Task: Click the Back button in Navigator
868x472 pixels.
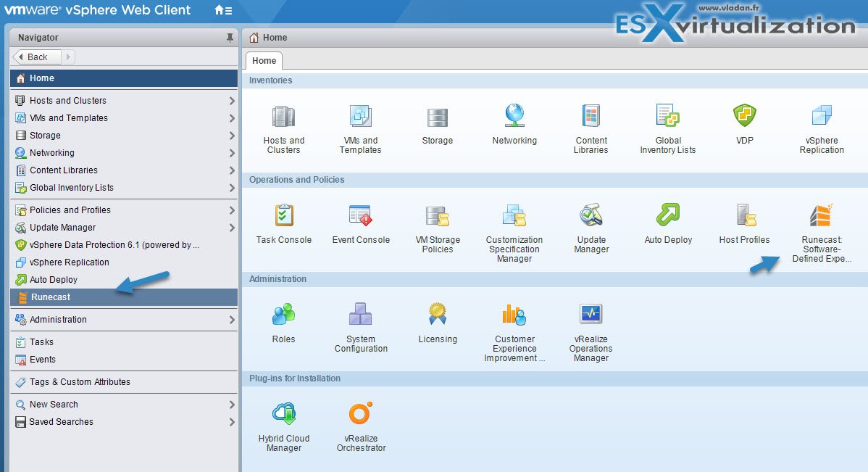Action: coord(37,57)
